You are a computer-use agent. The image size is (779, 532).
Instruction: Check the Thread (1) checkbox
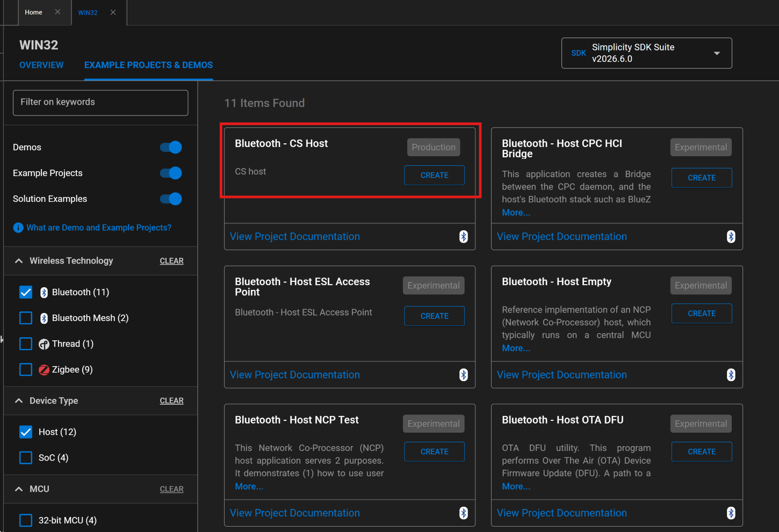tap(26, 344)
